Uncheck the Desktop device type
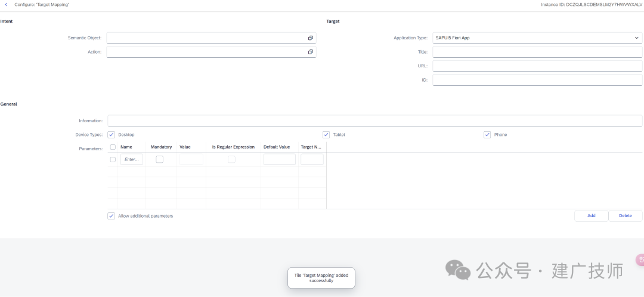The height and width of the screenshot is (297, 644). [112, 135]
